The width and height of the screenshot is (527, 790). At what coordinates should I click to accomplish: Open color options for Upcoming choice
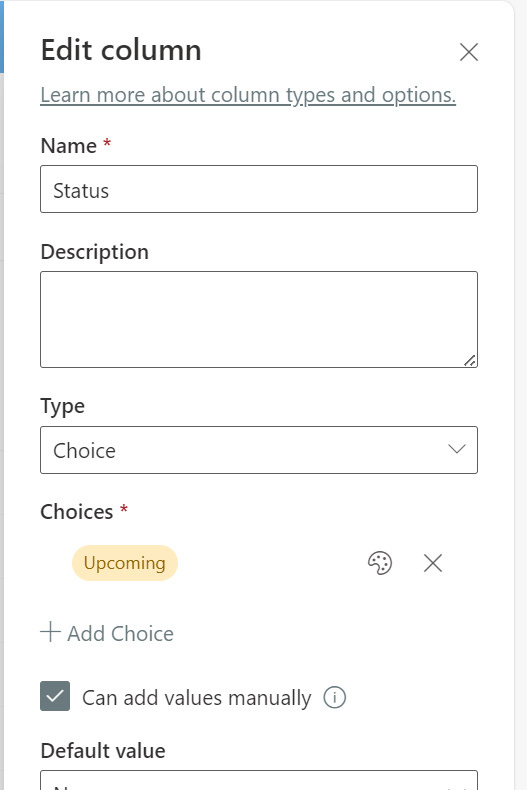(x=380, y=563)
